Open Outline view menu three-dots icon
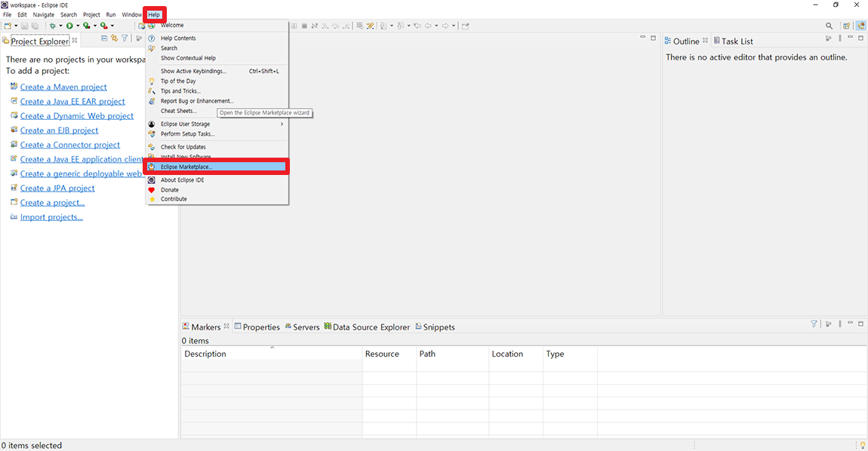Image resolution: width=868 pixels, height=451 pixels. (x=840, y=38)
